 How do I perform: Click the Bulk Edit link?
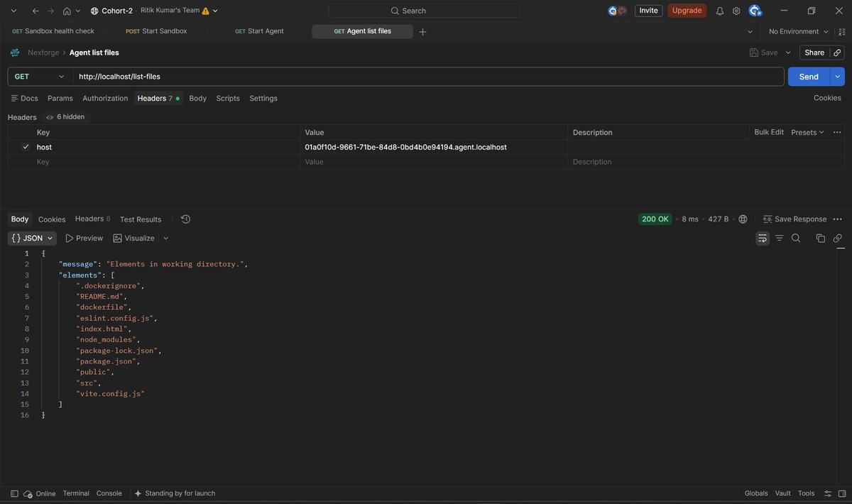coord(769,132)
